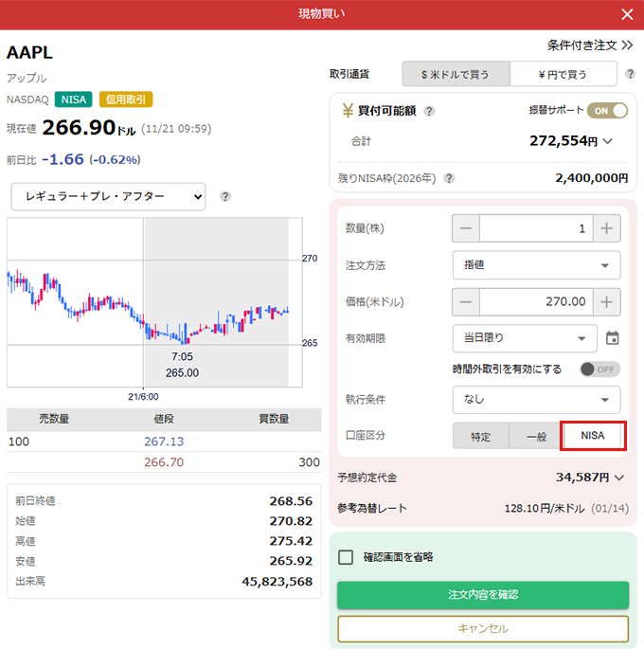Increase 数量 with the plus button

point(606,228)
